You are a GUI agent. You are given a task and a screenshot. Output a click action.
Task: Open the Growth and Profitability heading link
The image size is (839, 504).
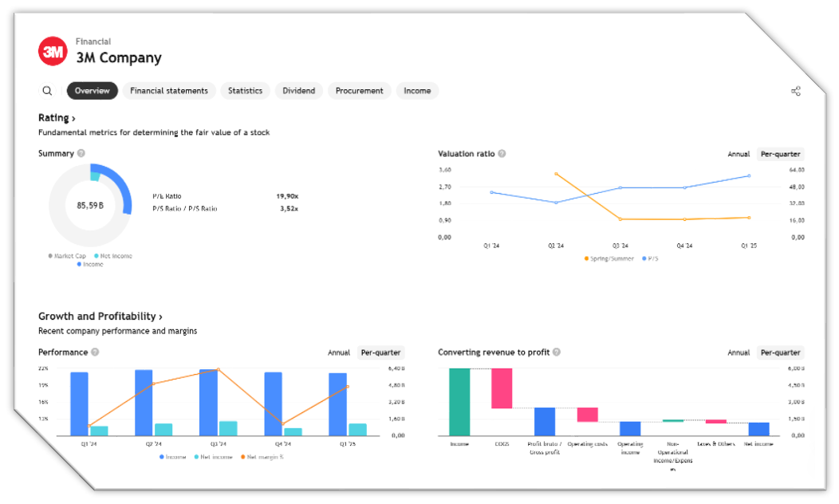click(100, 317)
